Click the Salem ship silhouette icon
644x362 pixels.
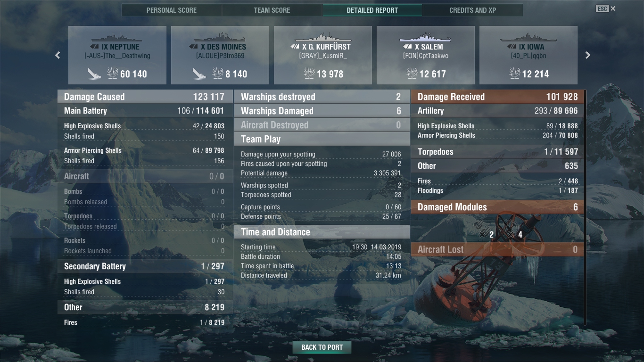pos(425,38)
